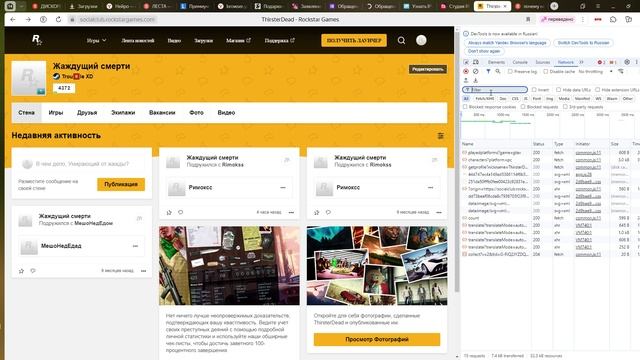Click the DevTools red error counter
Viewport: 640px width, 360px height.
(x=601, y=62)
